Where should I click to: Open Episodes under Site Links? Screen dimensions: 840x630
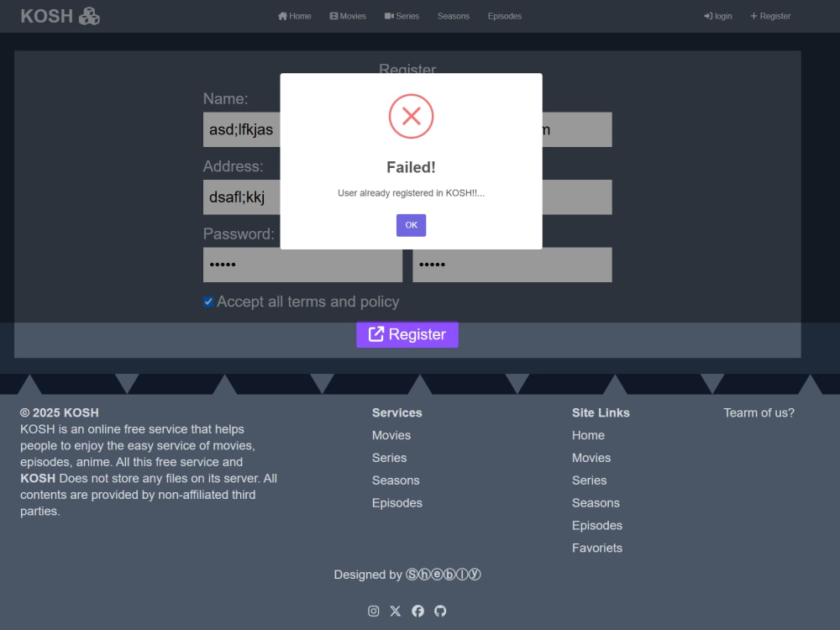pos(597,526)
